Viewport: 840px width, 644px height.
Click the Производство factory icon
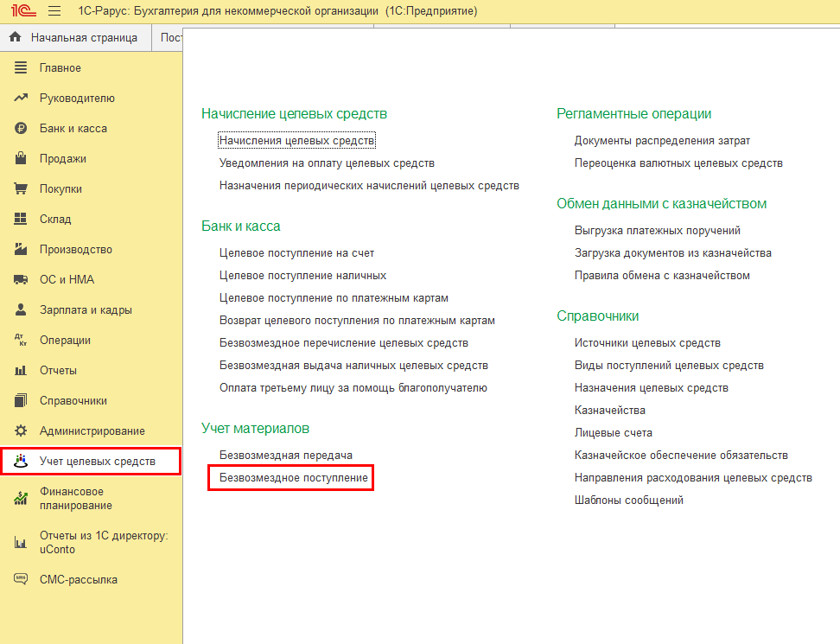pyautogui.click(x=22, y=250)
